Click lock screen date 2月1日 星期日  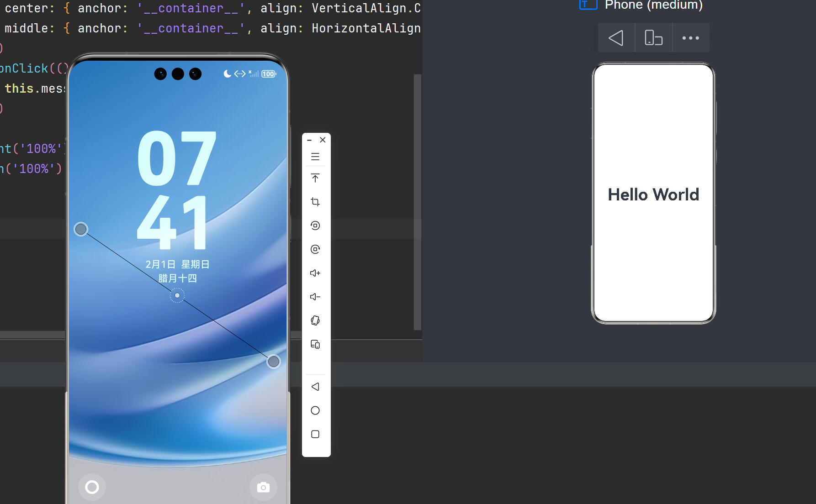tap(177, 264)
